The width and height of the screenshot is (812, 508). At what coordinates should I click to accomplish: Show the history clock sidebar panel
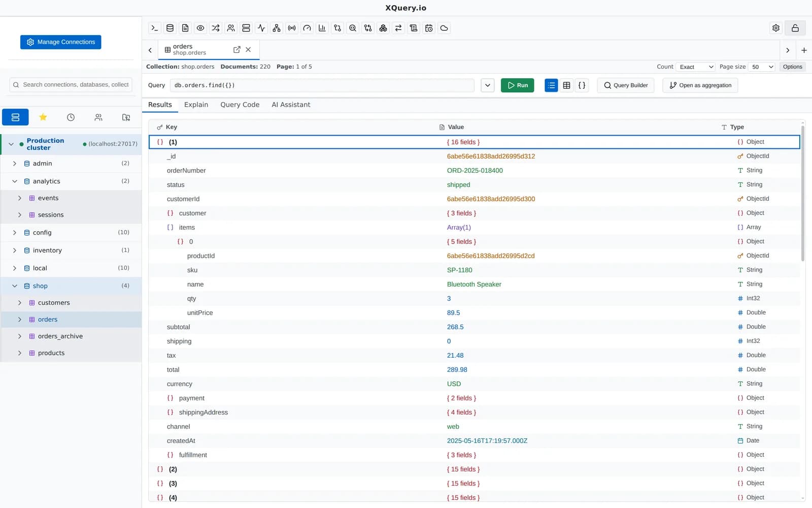point(71,117)
